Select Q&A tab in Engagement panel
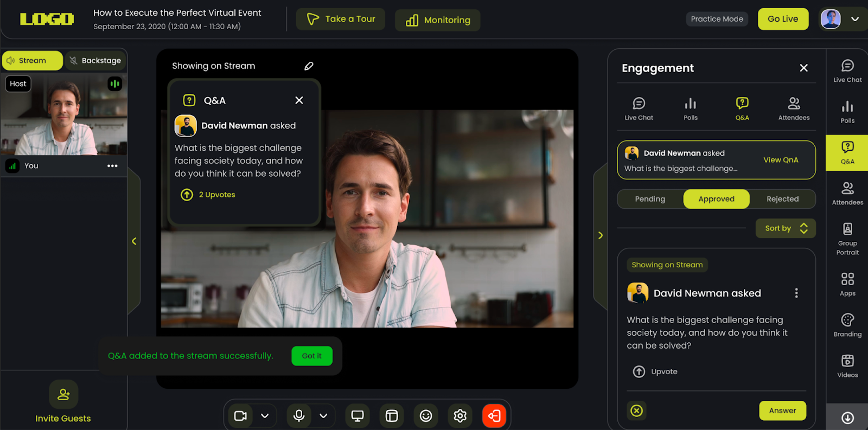 tap(742, 108)
